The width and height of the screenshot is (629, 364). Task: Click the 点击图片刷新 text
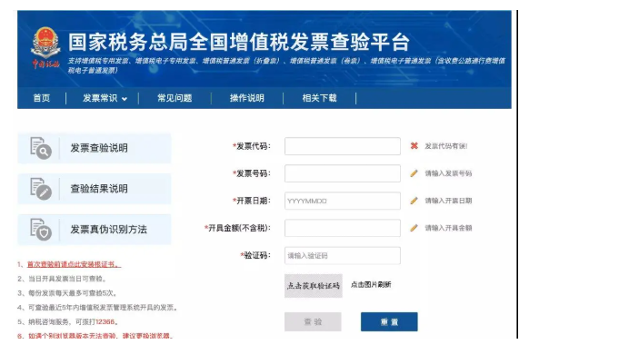[371, 284]
